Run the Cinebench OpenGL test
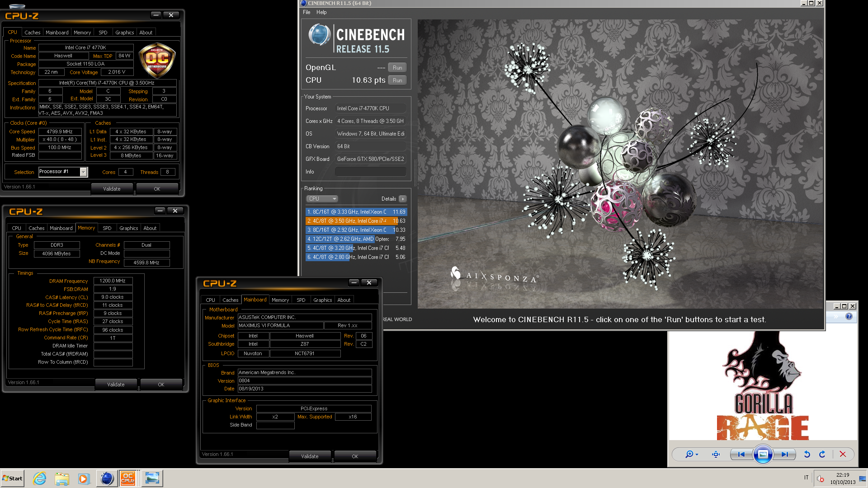868x488 pixels. 397,68
